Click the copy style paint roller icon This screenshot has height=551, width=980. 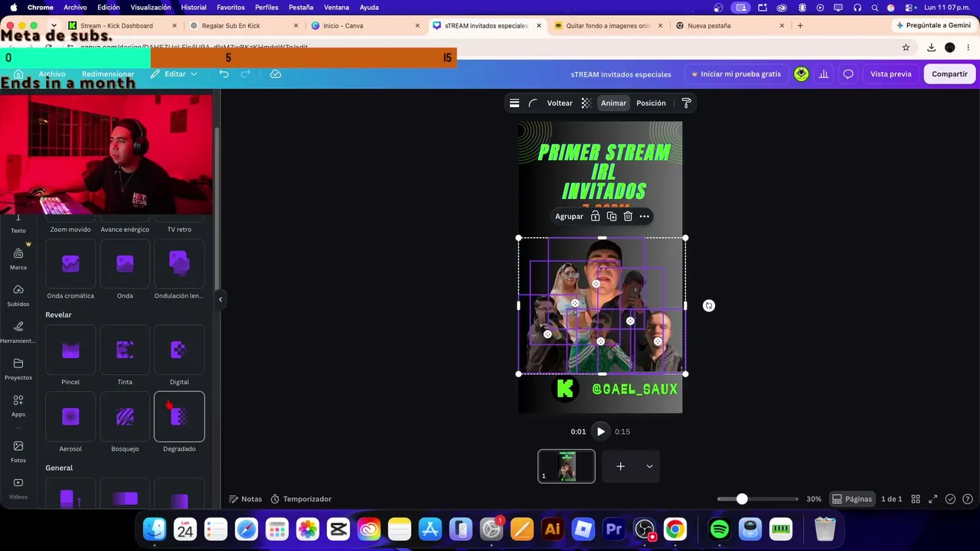click(x=686, y=103)
